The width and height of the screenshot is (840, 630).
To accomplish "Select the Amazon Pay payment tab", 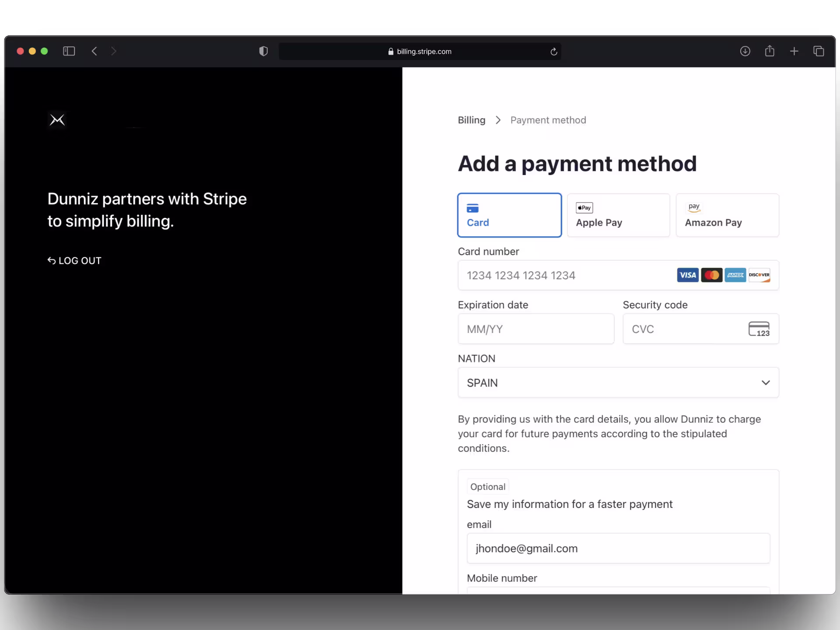I will pos(727,215).
